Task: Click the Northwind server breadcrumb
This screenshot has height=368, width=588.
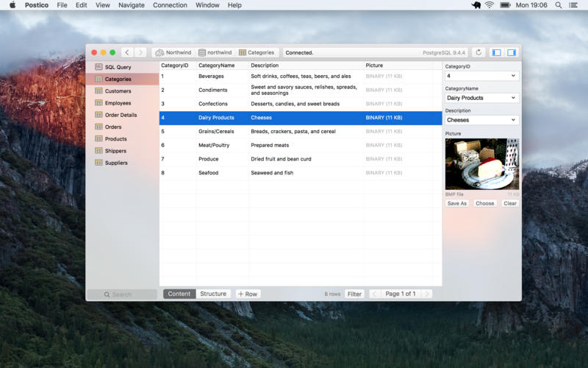Action: 173,53
